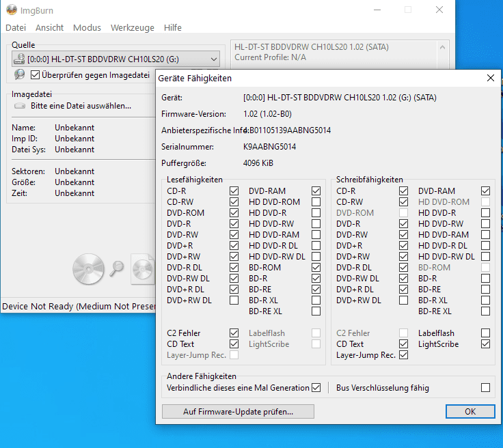
Task: Toggle Layer-Jump Rec. write checkbox
Action: pyautogui.click(x=403, y=355)
